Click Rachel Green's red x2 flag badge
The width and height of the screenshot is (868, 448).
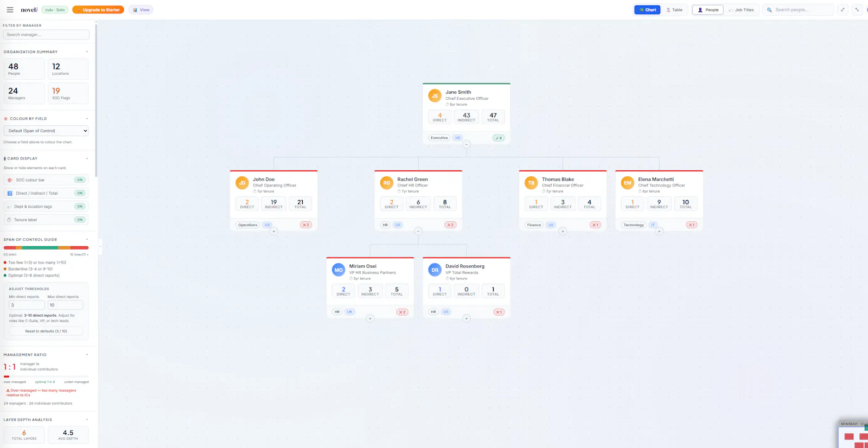[x=450, y=225]
